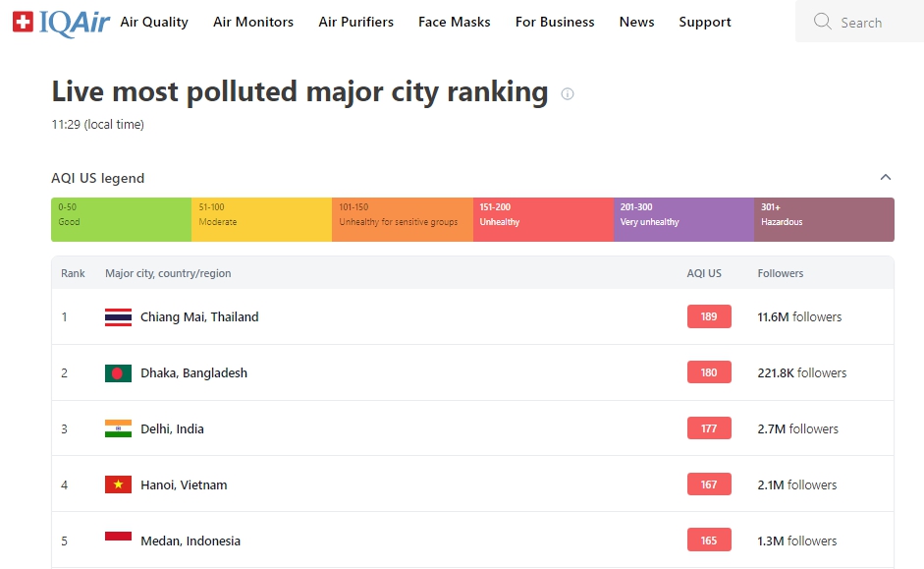
Task: Go to the News page
Action: click(x=636, y=22)
